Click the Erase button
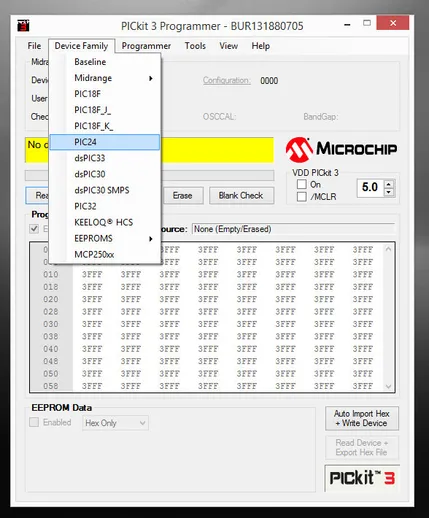This screenshot has width=429, height=518. pyautogui.click(x=182, y=195)
